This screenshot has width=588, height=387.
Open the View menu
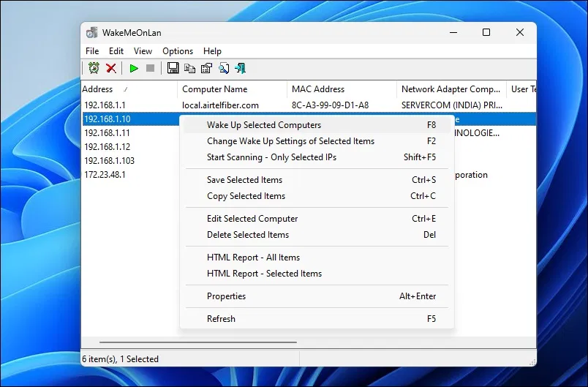143,51
